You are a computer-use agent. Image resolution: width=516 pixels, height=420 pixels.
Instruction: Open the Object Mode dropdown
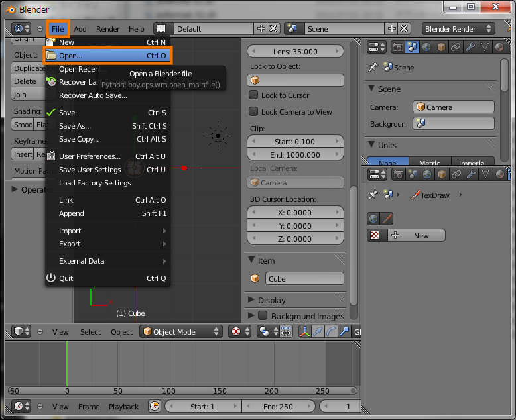(x=181, y=332)
